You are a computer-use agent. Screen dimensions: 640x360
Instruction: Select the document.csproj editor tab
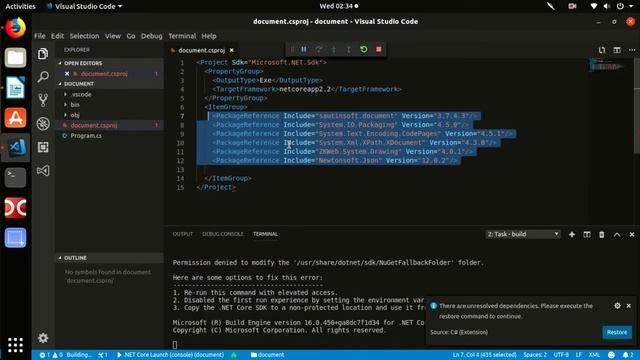(x=202, y=50)
